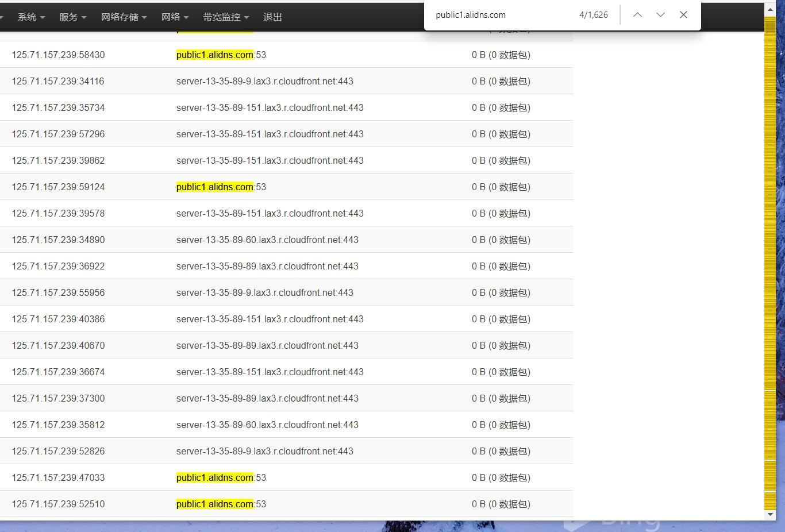Click the scrollbar down arrow

(770, 515)
